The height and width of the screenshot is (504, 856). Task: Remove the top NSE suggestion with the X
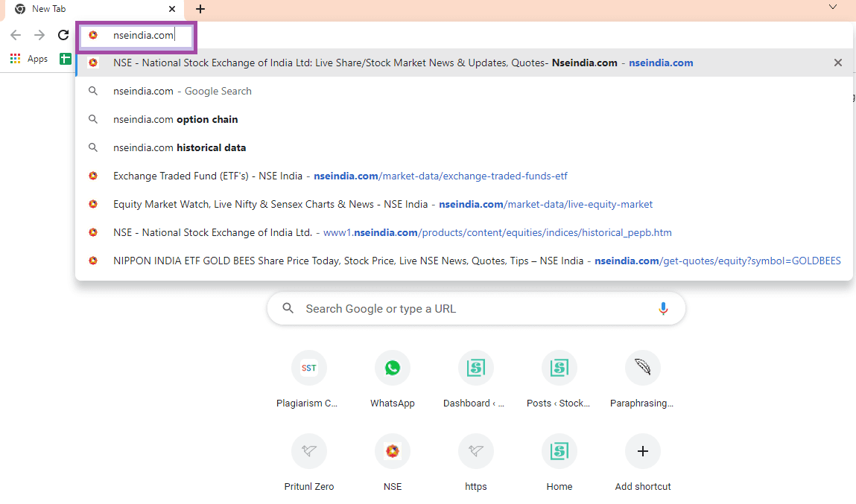coord(838,63)
